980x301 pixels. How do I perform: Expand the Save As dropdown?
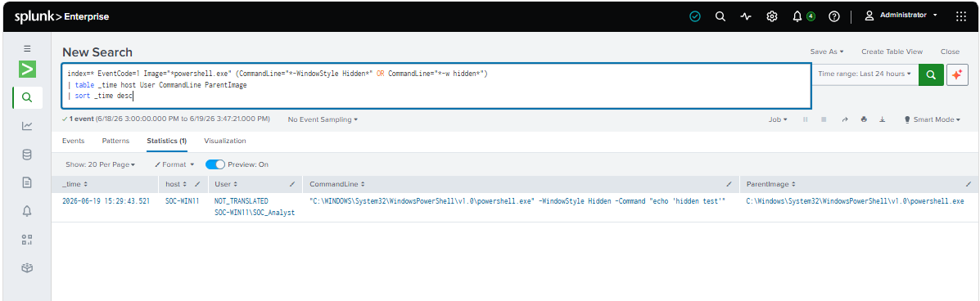pos(827,52)
